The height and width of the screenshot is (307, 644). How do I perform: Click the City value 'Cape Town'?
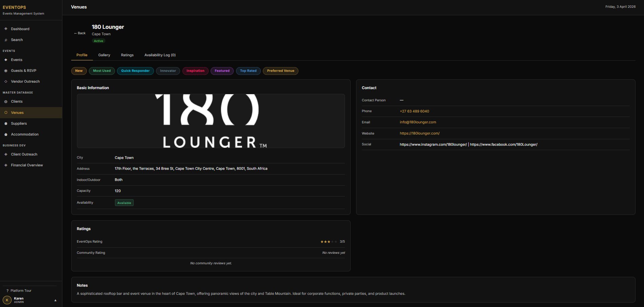(124, 158)
